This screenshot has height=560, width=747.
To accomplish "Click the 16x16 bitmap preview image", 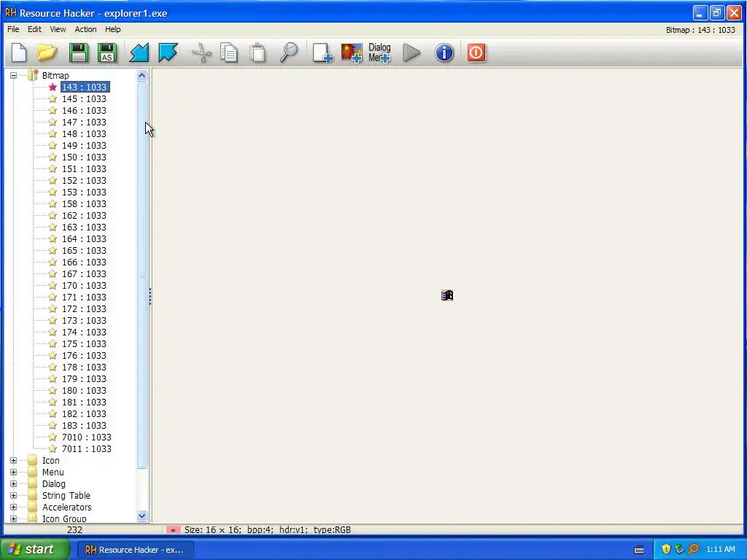I will click(x=447, y=296).
